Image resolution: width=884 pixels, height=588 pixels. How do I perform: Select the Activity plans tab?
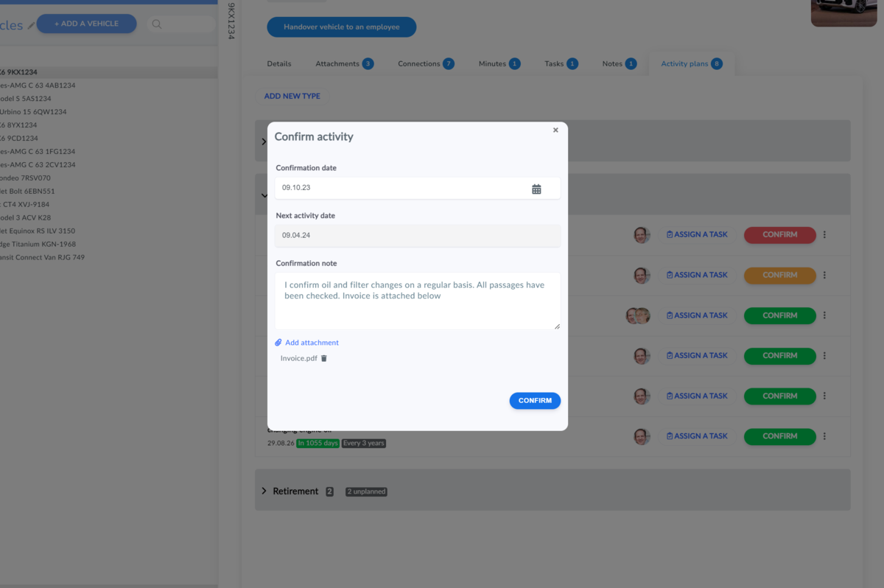692,64
